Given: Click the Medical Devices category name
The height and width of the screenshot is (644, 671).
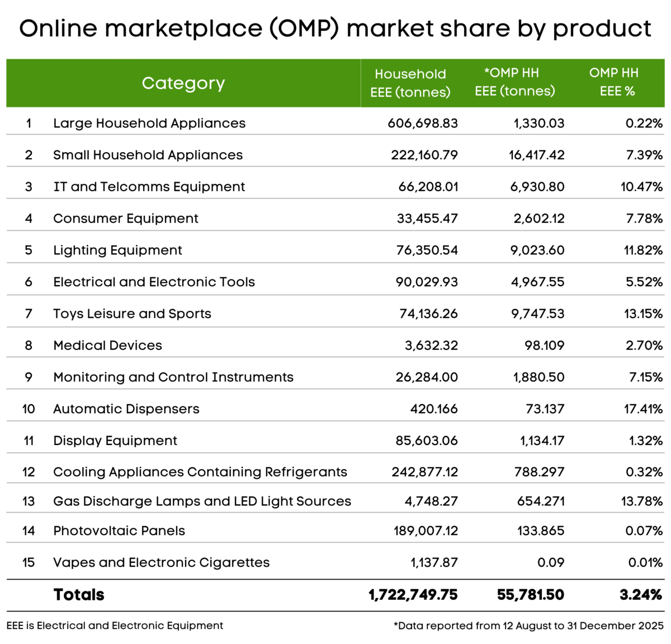Looking at the screenshot, I should pyautogui.click(x=107, y=346).
